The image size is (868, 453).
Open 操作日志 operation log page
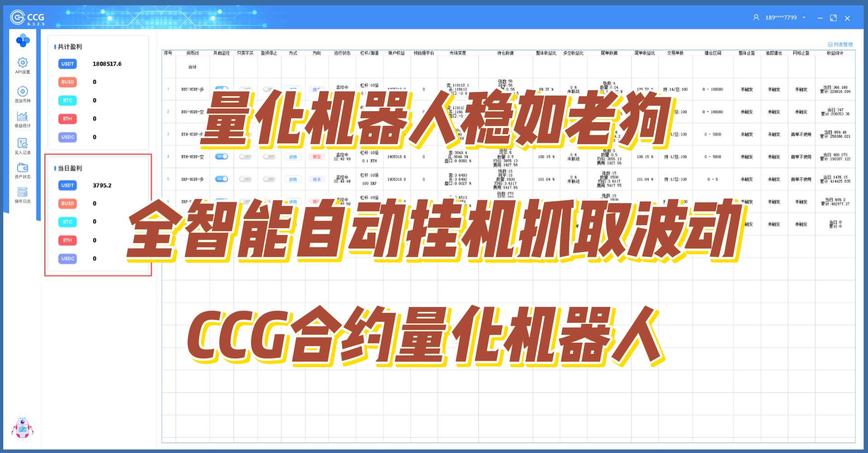click(23, 195)
